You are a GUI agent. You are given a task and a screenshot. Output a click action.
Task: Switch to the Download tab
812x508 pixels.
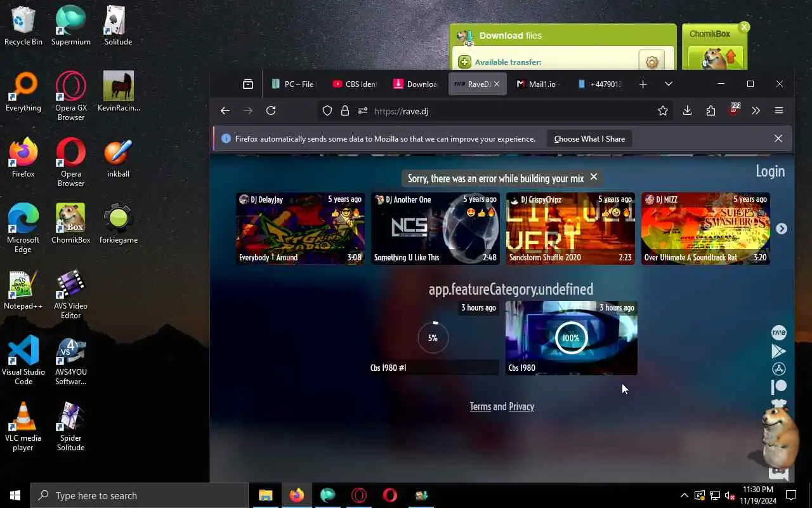(416, 84)
